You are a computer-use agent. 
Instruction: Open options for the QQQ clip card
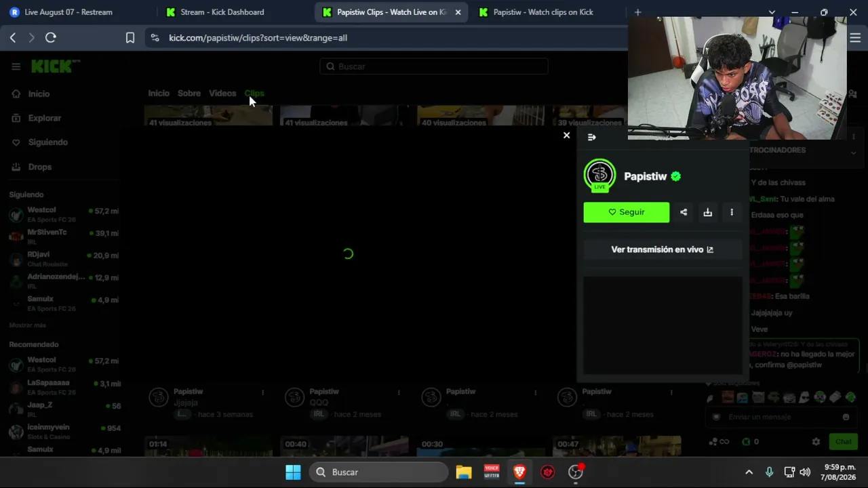(x=399, y=392)
